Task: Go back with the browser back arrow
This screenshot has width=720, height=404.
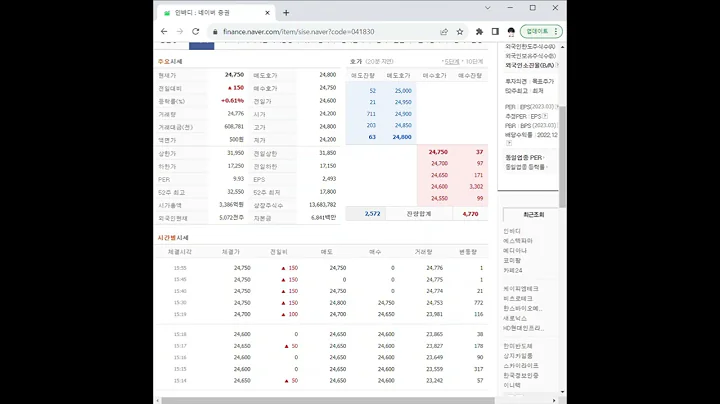Action: (x=164, y=32)
